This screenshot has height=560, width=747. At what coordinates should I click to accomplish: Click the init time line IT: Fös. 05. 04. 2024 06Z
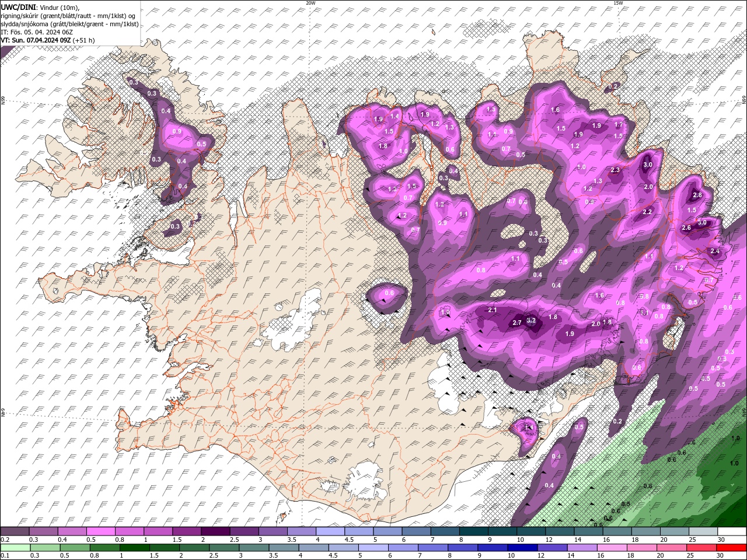(x=36, y=32)
